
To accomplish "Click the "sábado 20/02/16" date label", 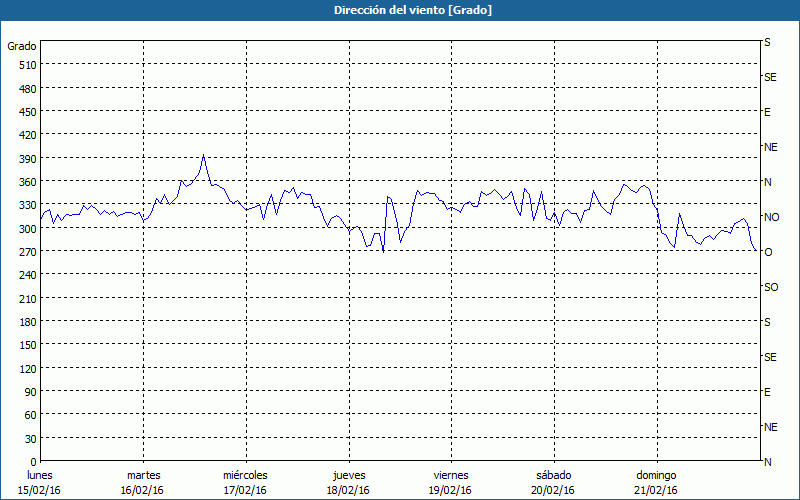I will pos(553,482).
